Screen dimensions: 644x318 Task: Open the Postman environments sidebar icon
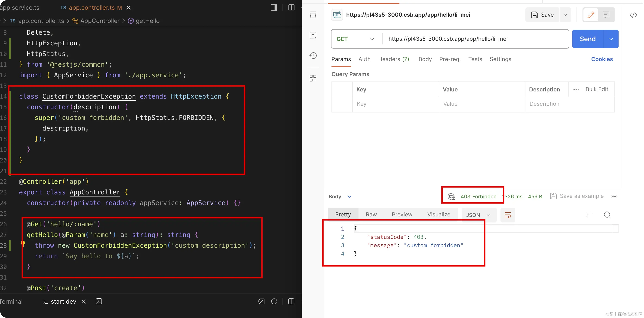click(x=313, y=35)
